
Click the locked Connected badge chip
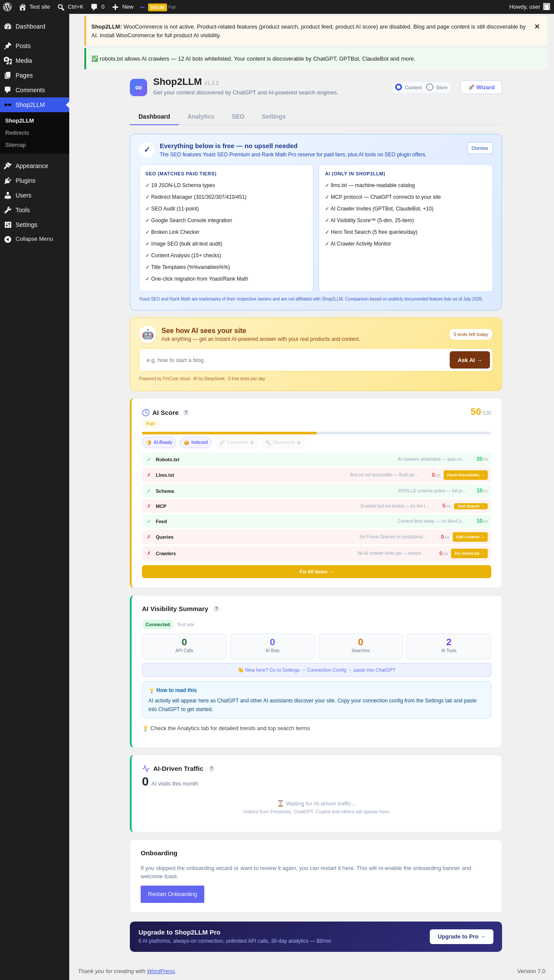click(x=236, y=443)
